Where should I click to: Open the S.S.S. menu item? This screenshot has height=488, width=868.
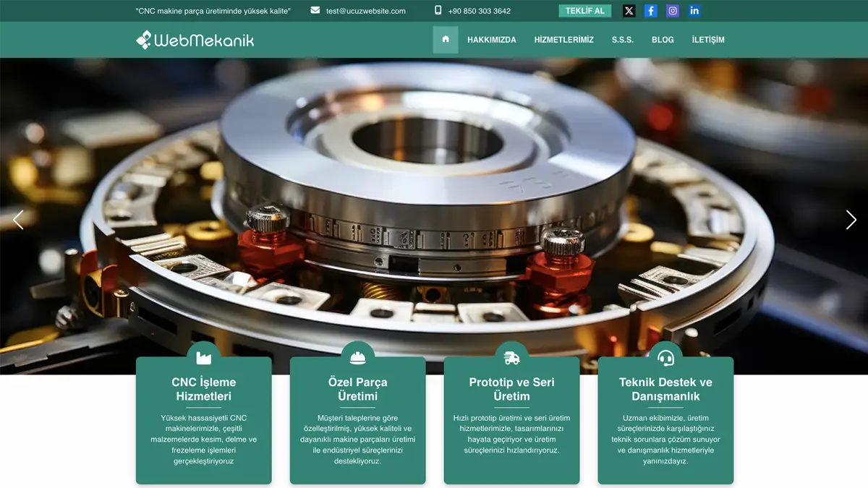[623, 40]
